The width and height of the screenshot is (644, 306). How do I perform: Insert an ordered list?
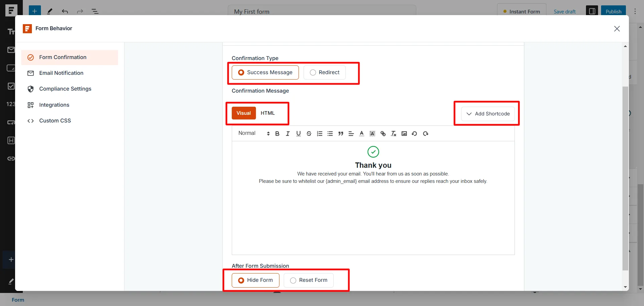click(320, 134)
